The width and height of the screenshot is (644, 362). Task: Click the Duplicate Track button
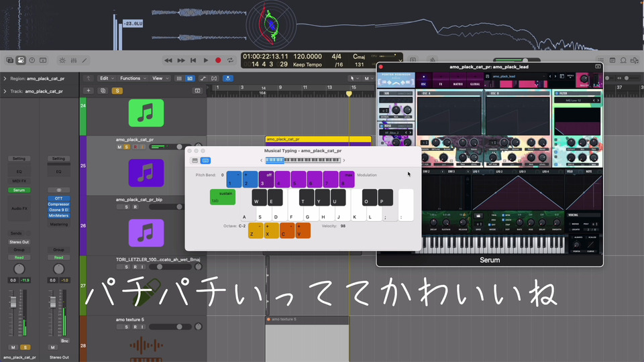[103, 90]
